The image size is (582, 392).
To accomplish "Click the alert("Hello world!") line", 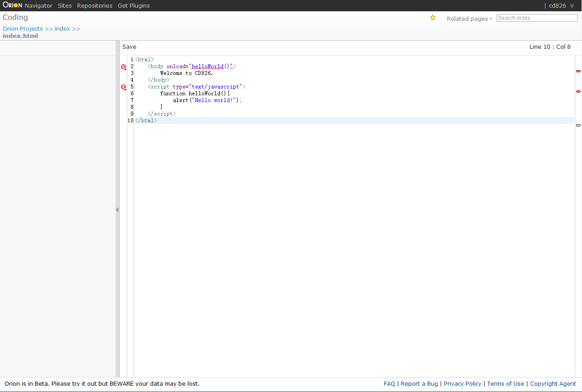I will point(208,100).
